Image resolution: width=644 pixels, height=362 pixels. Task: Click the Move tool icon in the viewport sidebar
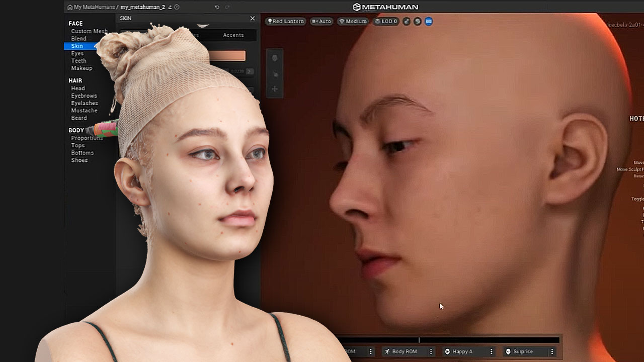click(x=275, y=88)
